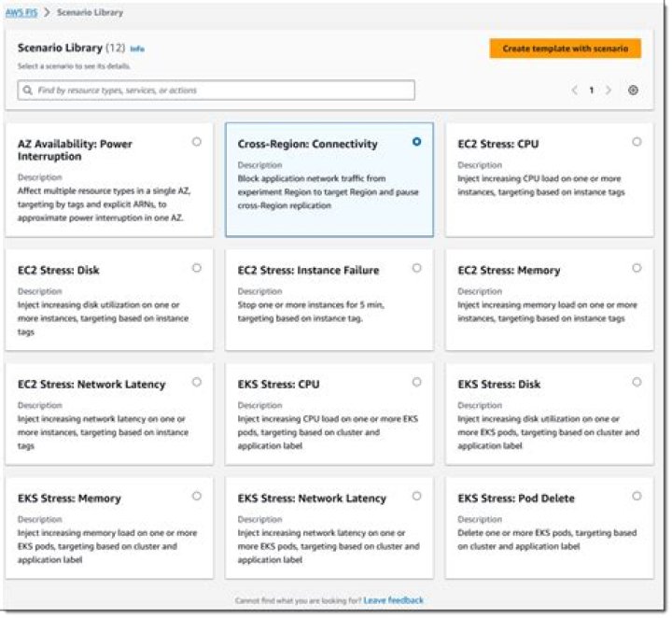Pick EKS Stress: CPU radio button
Viewport: 672px width, 618px height.
tap(416, 382)
